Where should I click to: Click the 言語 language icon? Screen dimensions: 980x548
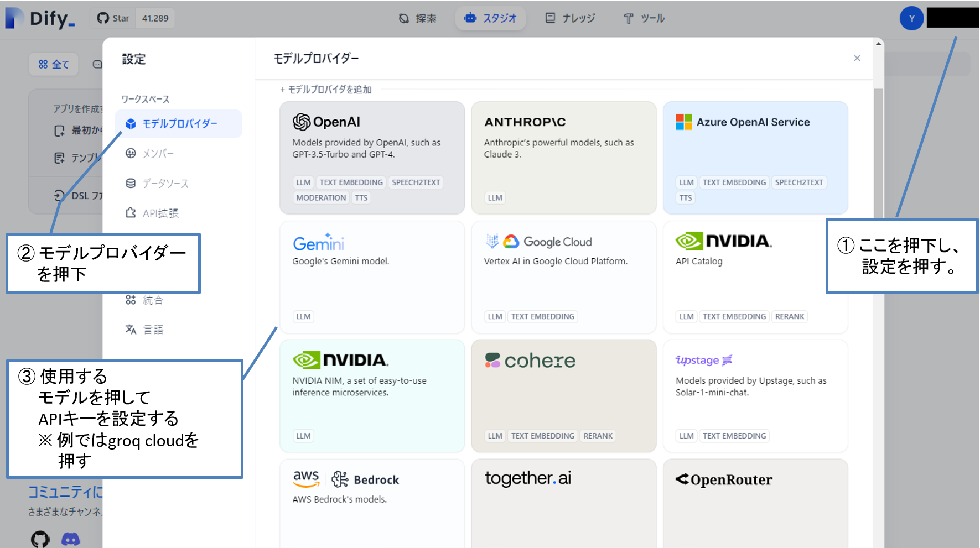coord(131,330)
